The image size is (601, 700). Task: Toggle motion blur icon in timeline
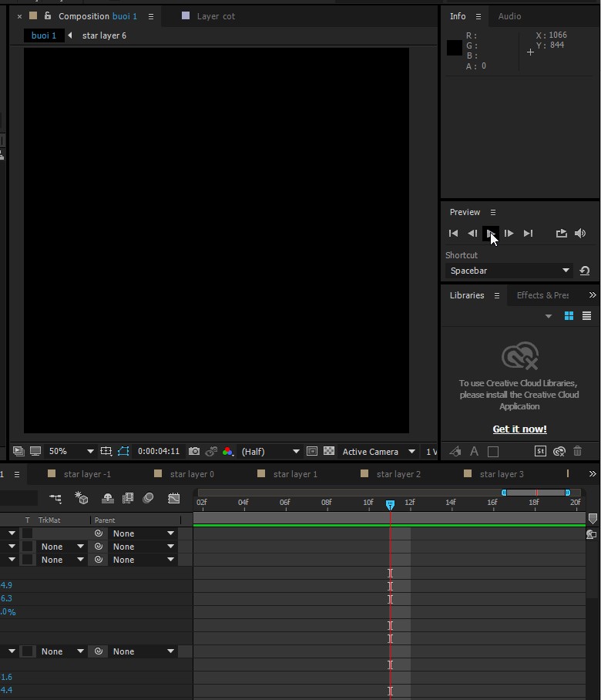point(148,498)
